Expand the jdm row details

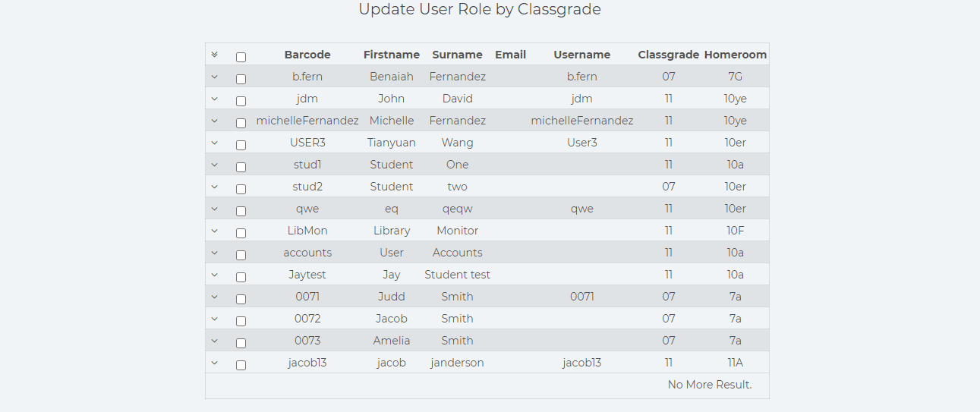(x=214, y=99)
